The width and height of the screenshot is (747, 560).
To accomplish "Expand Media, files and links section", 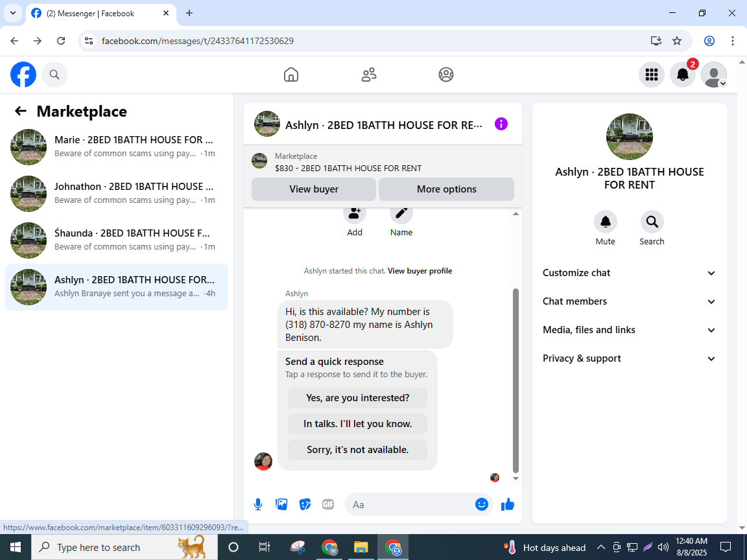I will 629,330.
